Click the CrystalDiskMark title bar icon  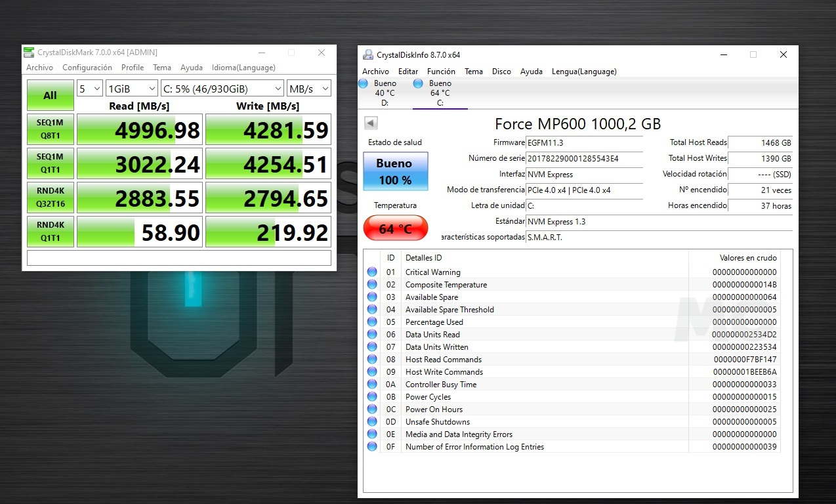30,52
